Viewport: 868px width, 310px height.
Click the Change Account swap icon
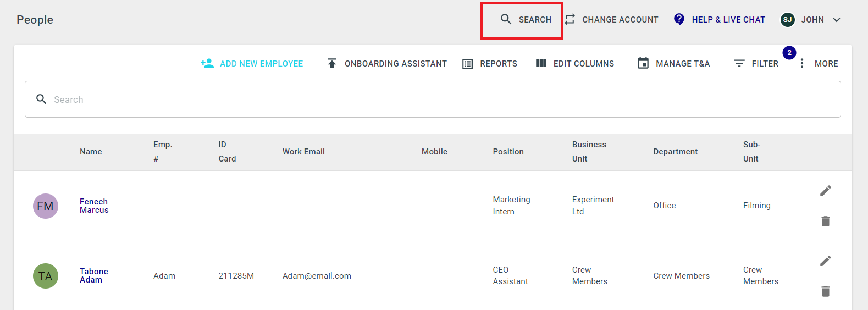coord(570,19)
